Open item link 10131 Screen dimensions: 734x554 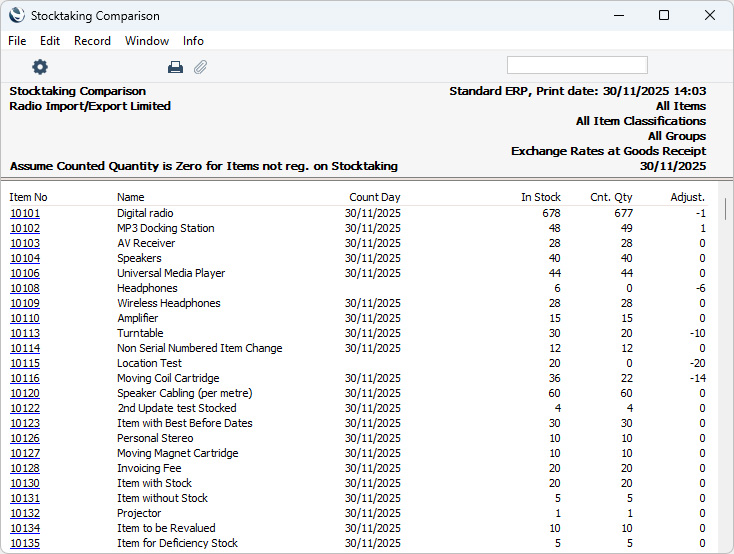[x=25, y=498]
